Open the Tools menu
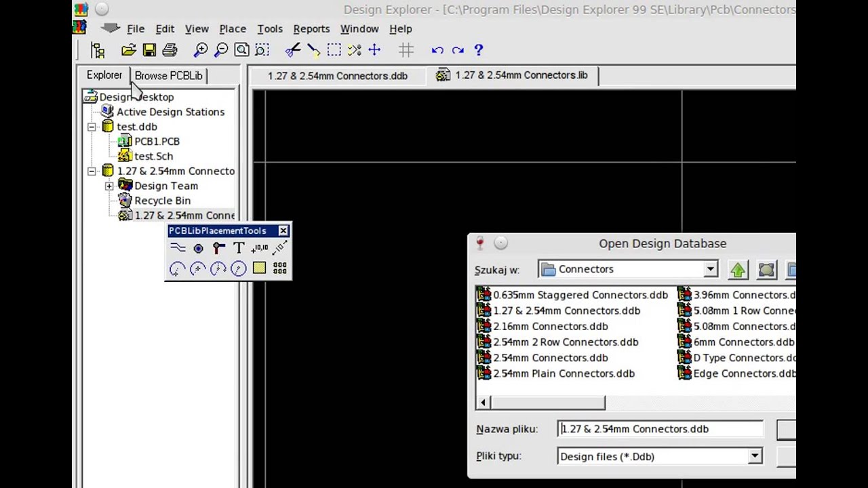This screenshot has width=868, height=488. [270, 28]
